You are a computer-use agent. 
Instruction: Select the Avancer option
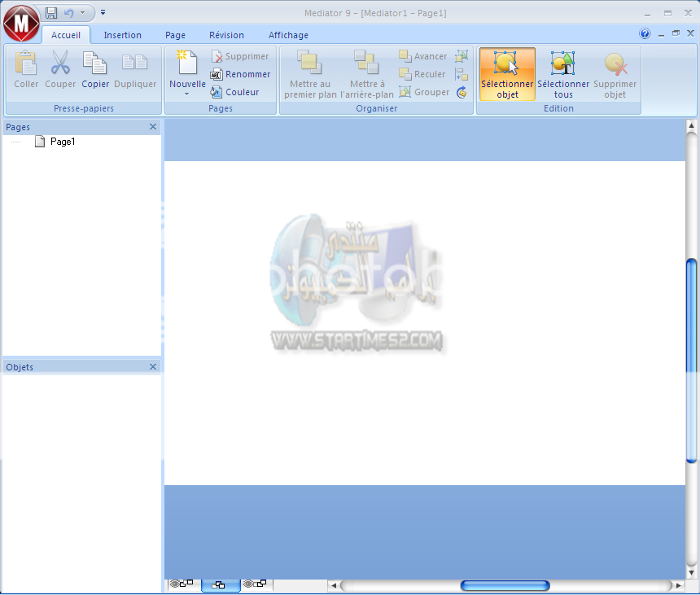[x=422, y=56]
